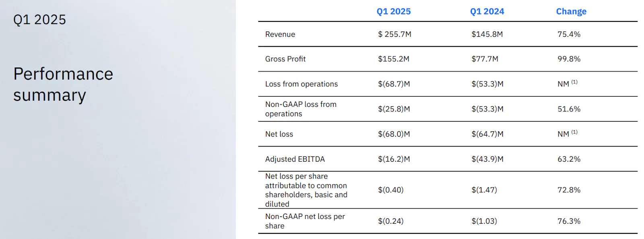Click the Q1 2025 column header
Viewport: 644px width, 239px height.
coord(393,11)
